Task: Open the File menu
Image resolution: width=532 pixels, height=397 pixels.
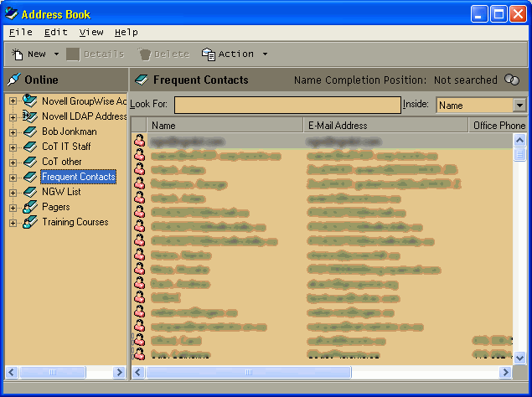Action: pos(21,32)
